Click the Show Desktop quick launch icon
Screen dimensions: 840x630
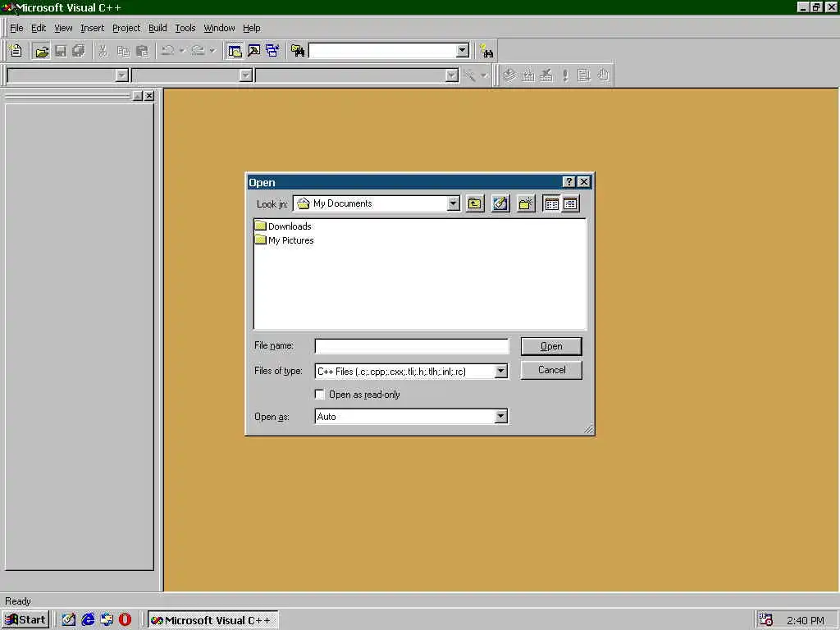[69, 620]
